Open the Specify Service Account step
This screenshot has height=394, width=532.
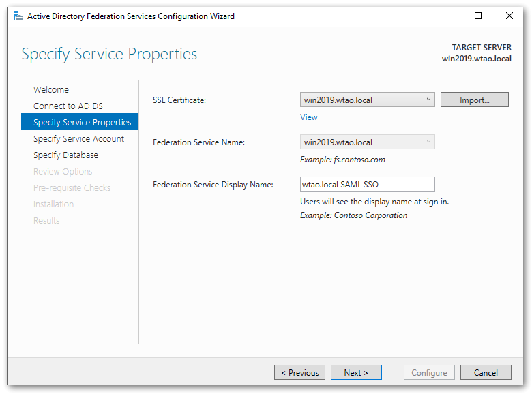coord(78,139)
